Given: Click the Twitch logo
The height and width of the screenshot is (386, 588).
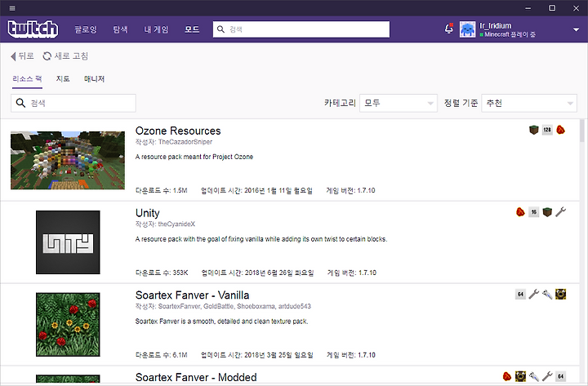Looking at the screenshot, I should pyautogui.click(x=33, y=29).
